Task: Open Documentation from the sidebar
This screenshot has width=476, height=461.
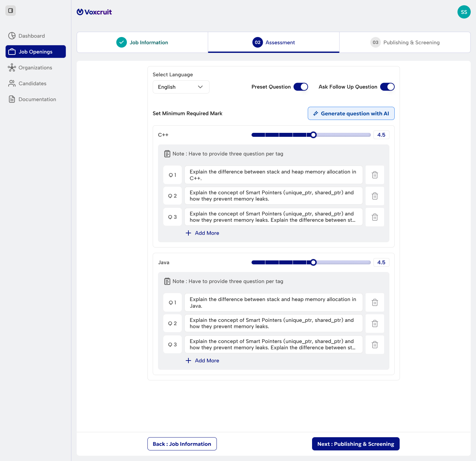Action: (x=36, y=99)
